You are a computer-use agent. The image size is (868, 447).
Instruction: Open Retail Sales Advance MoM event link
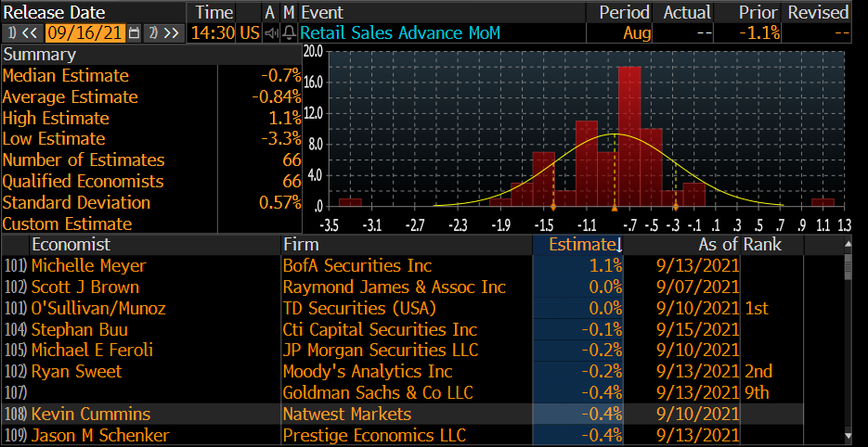(400, 33)
